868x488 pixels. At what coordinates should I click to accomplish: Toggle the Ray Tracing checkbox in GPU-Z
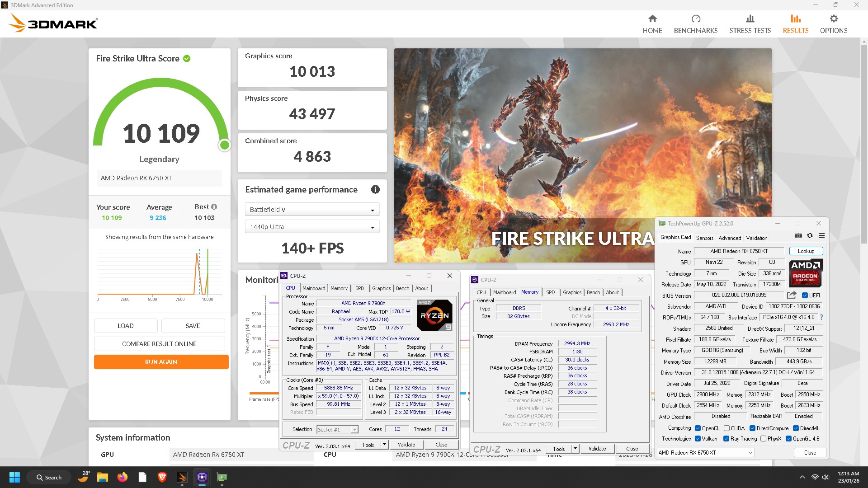726,439
